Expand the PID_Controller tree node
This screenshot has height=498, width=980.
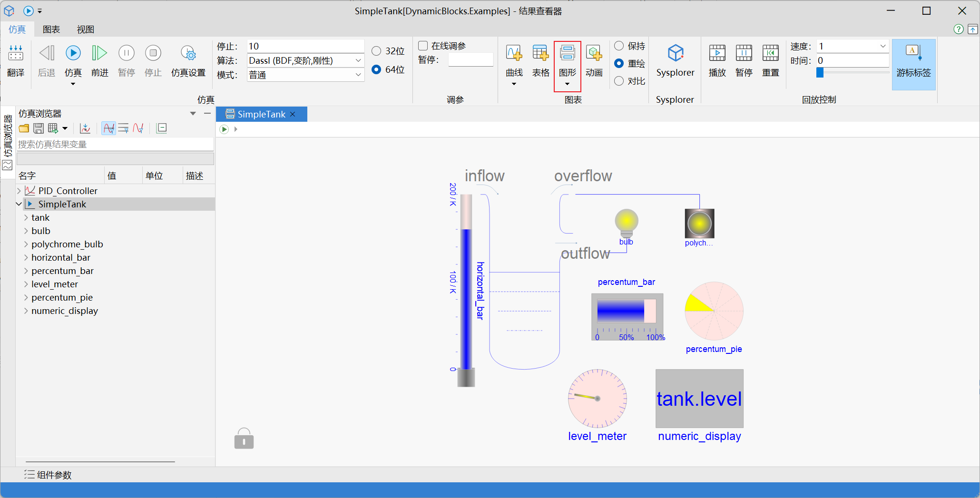(x=19, y=191)
